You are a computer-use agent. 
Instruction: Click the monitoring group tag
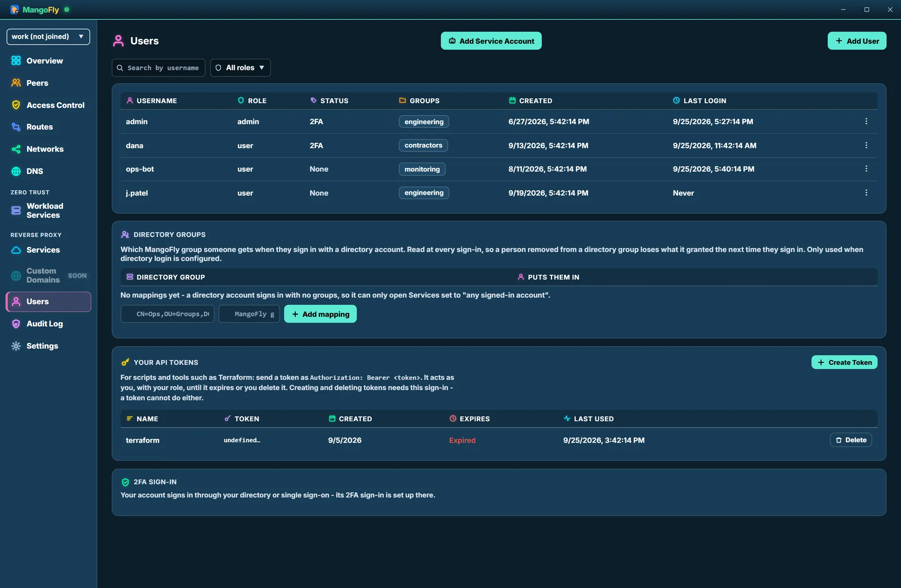[x=422, y=169]
